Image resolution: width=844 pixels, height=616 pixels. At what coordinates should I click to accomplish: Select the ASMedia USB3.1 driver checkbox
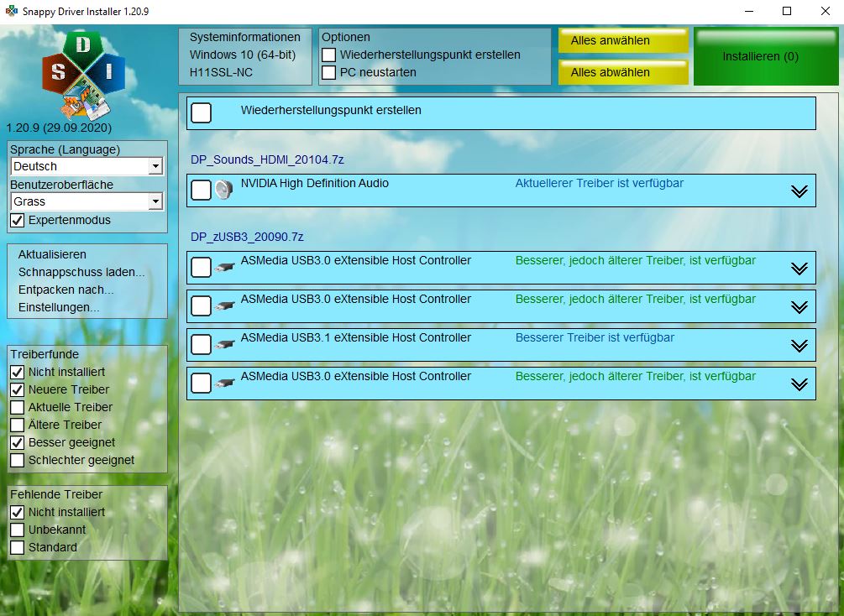point(202,344)
